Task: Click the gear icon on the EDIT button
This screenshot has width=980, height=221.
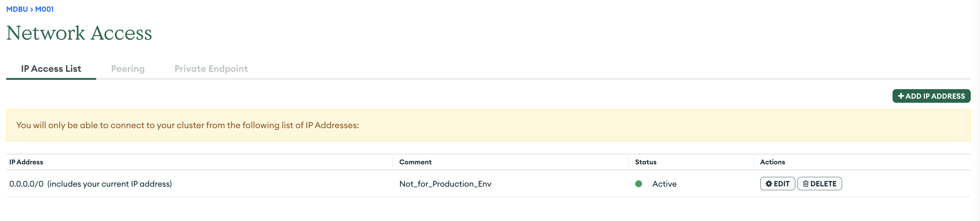Action: [x=769, y=184]
